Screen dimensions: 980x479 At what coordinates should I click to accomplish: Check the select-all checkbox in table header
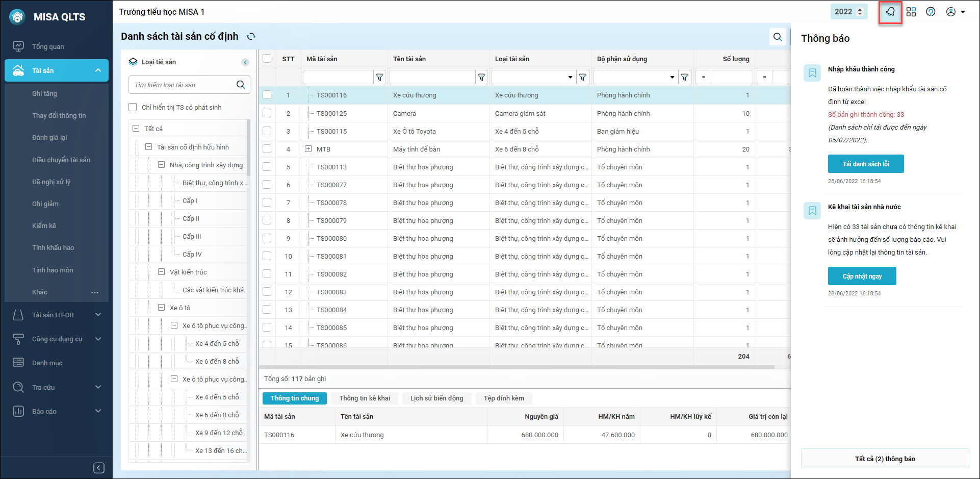click(x=267, y=59)
